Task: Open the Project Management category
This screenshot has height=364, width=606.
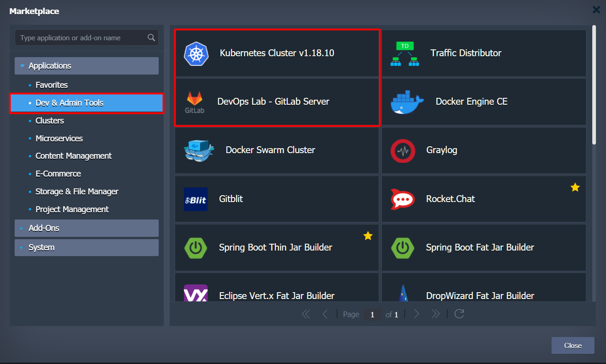Action: (72, 209)
